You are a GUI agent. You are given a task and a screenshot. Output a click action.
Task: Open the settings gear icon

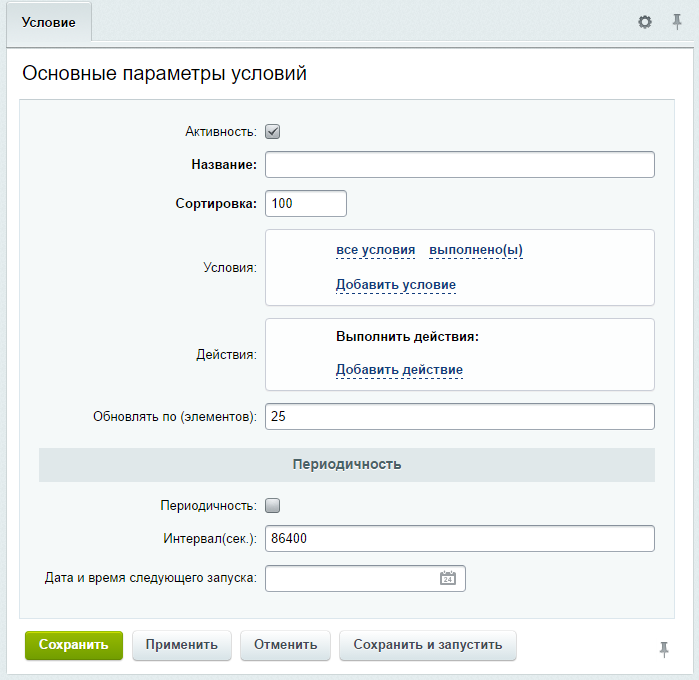(x=645, y=21)
